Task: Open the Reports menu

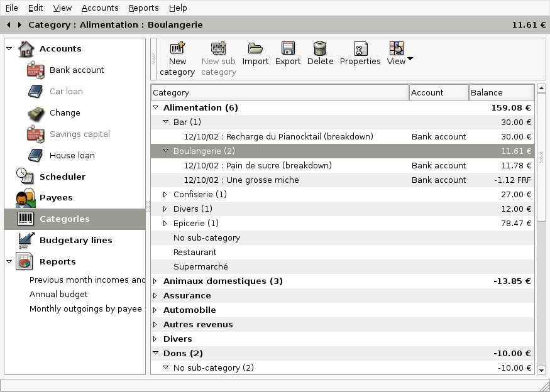Action: pos(143,8)
